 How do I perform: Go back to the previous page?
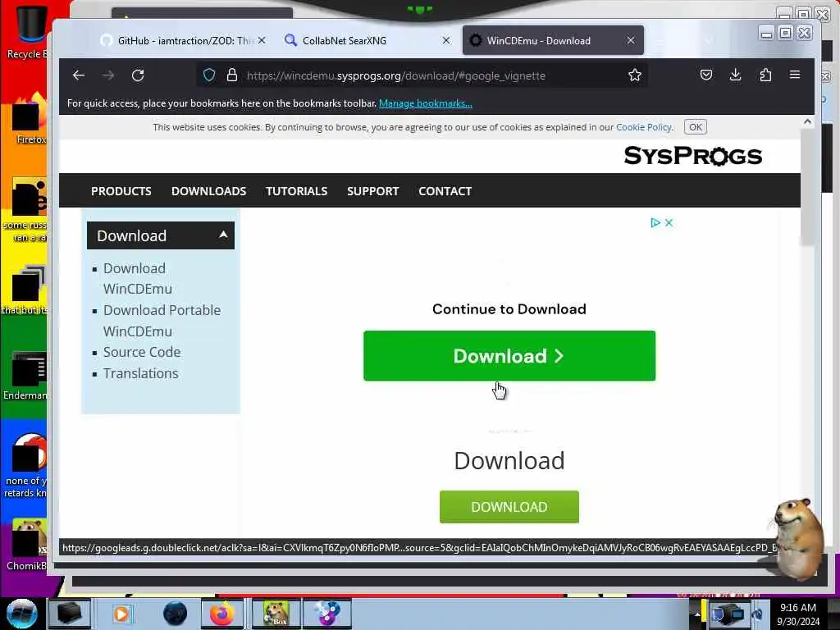tap(79, 75)
